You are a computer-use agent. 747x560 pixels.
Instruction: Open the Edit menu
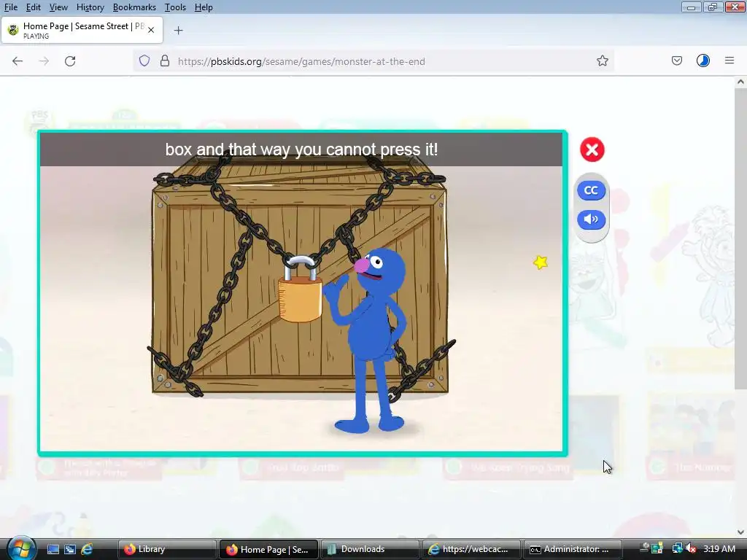tap(33, 7)
